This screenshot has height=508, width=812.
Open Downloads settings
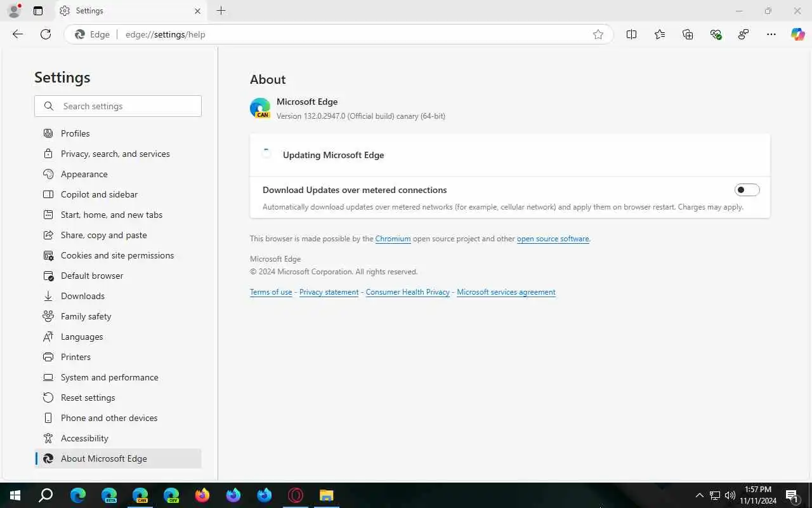coord(118,296)
